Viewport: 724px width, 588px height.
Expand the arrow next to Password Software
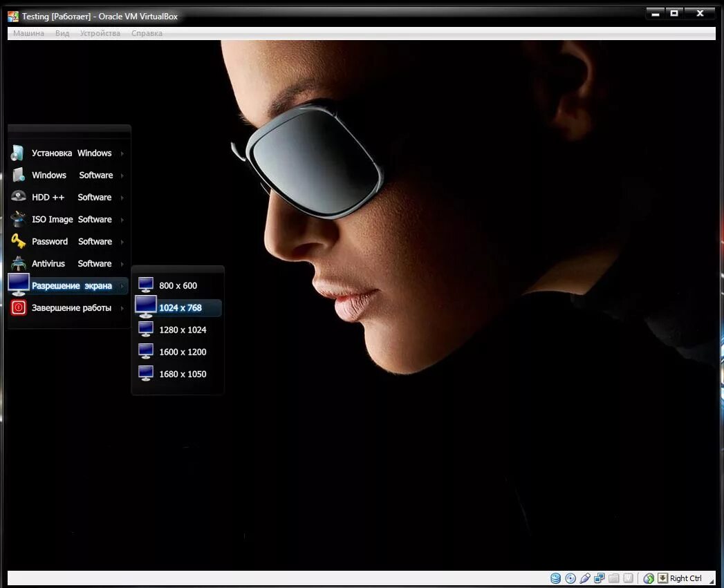pyautogui.click(x=122, y=242)
